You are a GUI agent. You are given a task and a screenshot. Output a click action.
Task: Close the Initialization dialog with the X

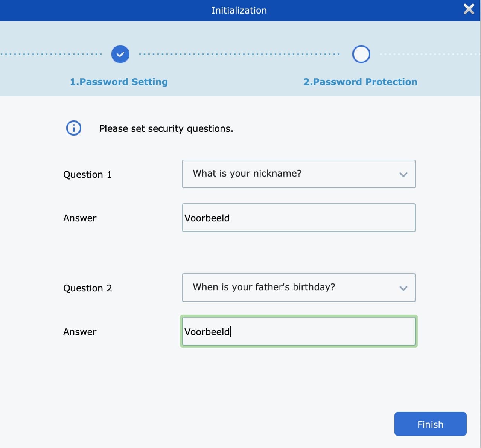tap(469, 9)
